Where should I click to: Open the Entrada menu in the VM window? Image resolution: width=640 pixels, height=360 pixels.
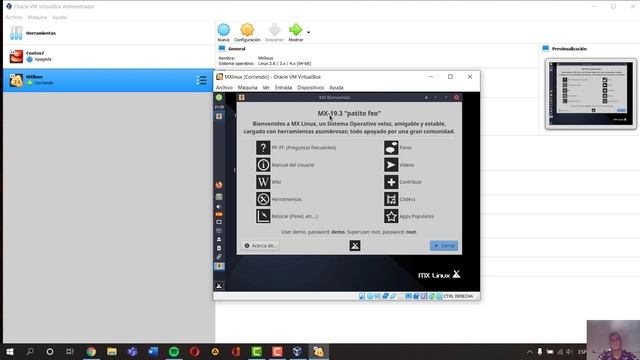(x=283, y=87)
